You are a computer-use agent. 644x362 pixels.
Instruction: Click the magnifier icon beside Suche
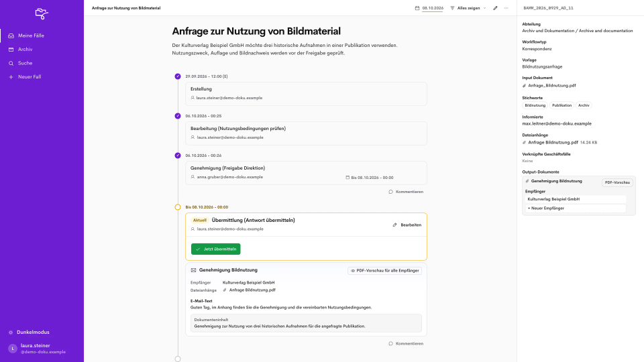point(11,63)
